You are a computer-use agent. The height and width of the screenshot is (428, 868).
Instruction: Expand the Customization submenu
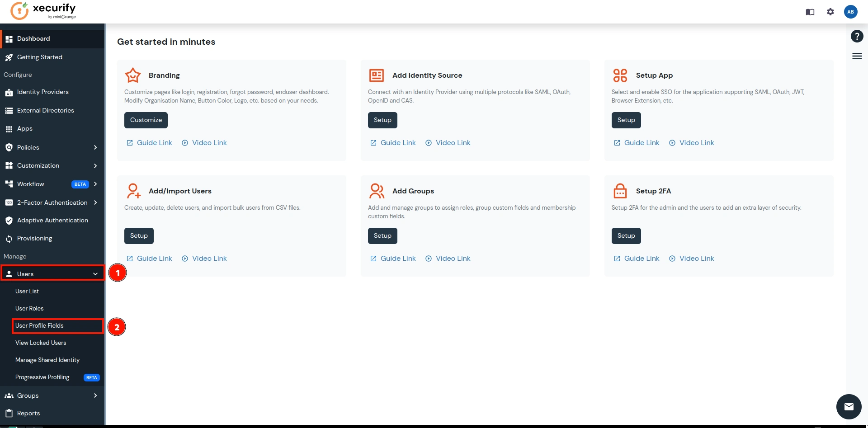(95, 166)
